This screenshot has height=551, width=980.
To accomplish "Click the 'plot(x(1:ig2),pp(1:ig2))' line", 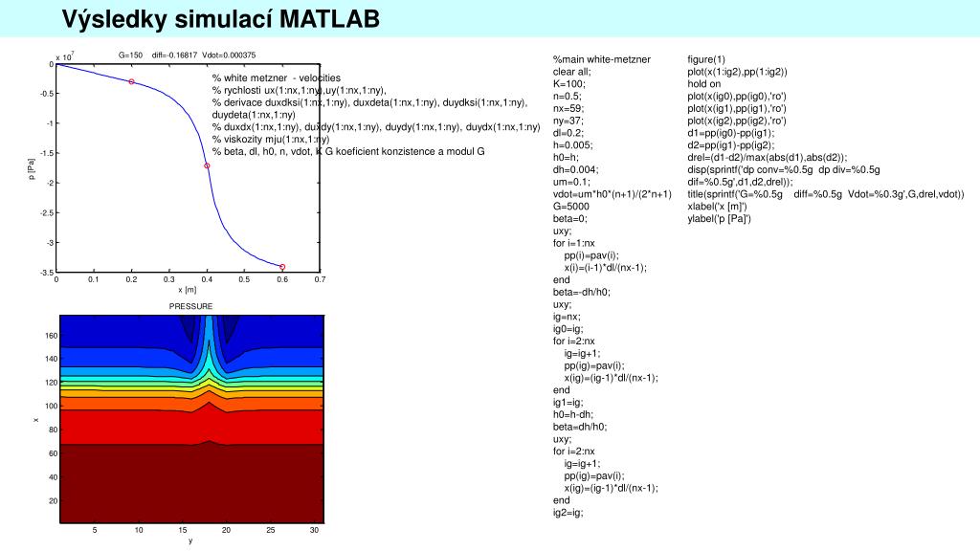I will coord(738,72).
